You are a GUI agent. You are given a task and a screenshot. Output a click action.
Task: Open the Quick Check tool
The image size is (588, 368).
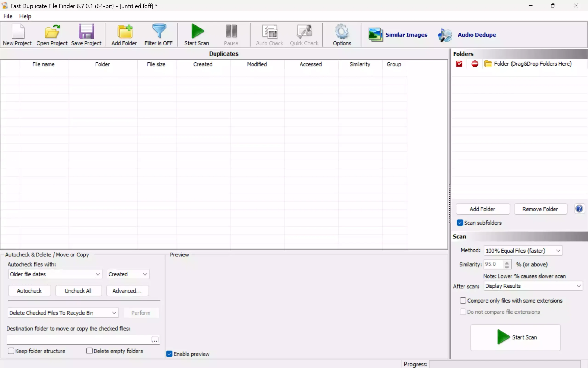click(304, 35)
